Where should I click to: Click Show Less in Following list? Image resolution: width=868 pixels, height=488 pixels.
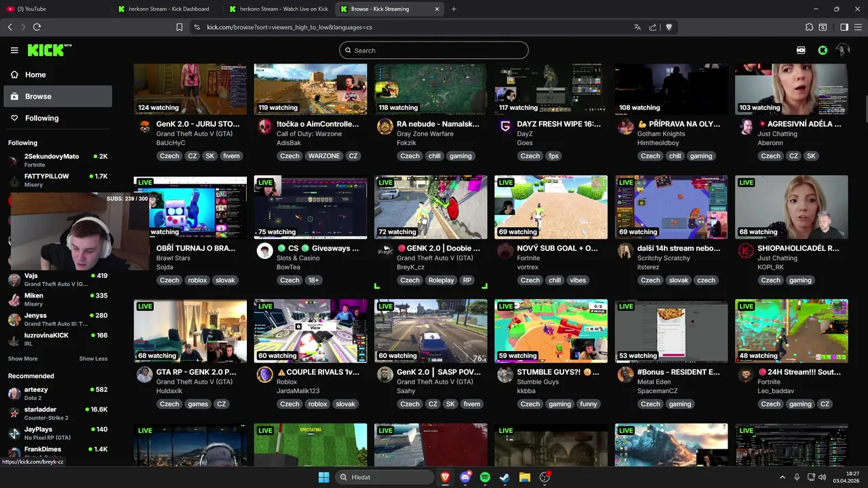[93, 359]
